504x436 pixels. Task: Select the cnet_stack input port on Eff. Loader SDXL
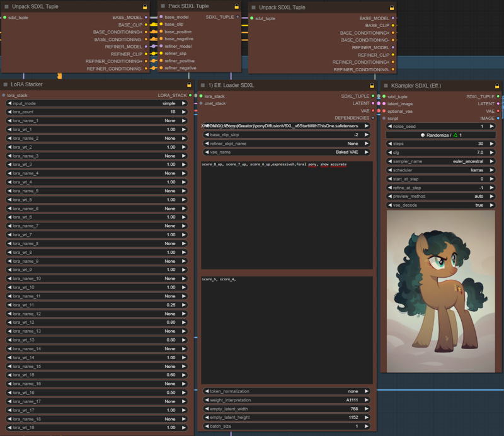coord(201,103)
